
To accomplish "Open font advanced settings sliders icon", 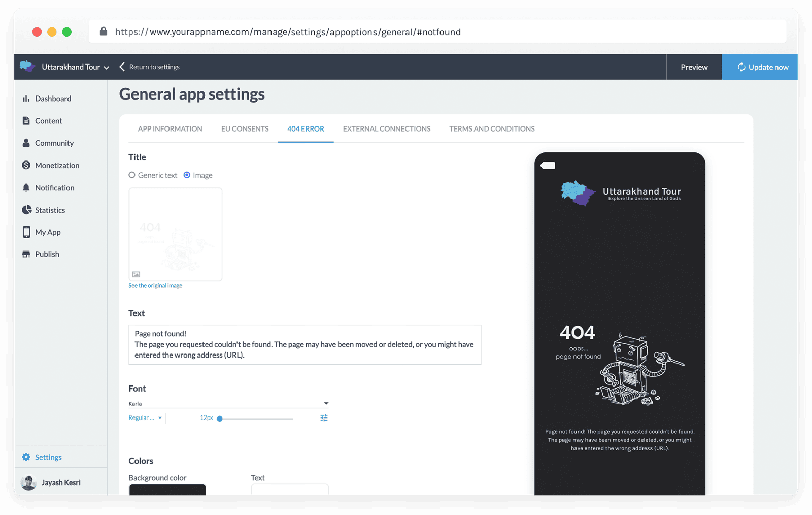I will [x=324, y=418].
